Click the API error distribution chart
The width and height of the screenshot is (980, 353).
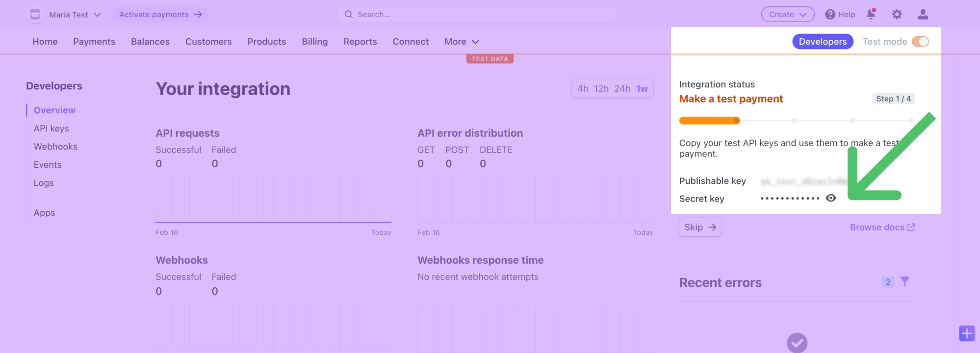click(535, 200)
